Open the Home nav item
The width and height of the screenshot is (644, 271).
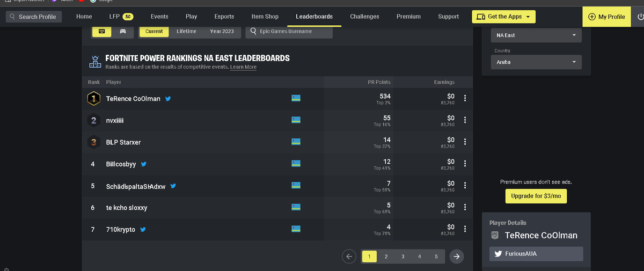(x=84, y=17)
